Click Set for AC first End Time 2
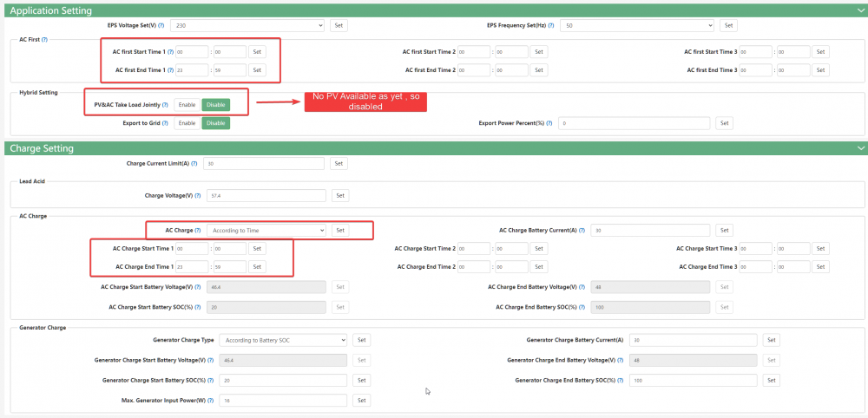868x418 pixels. [539, 70]
